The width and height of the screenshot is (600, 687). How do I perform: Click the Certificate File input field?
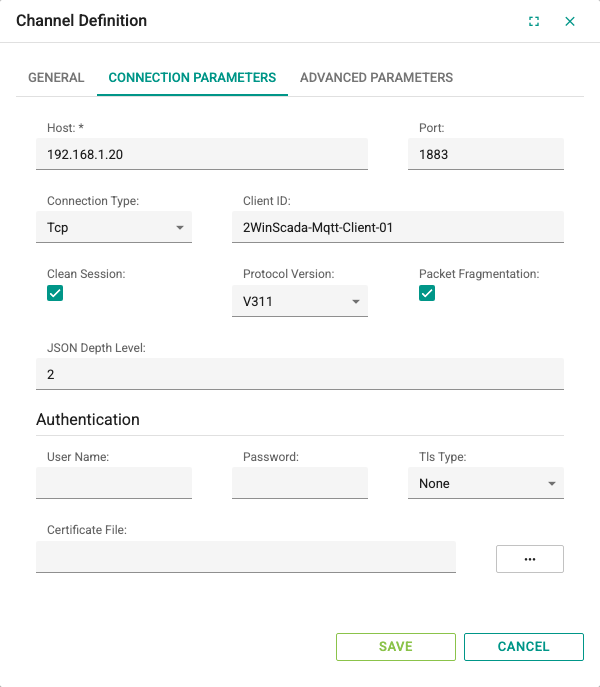246,557
